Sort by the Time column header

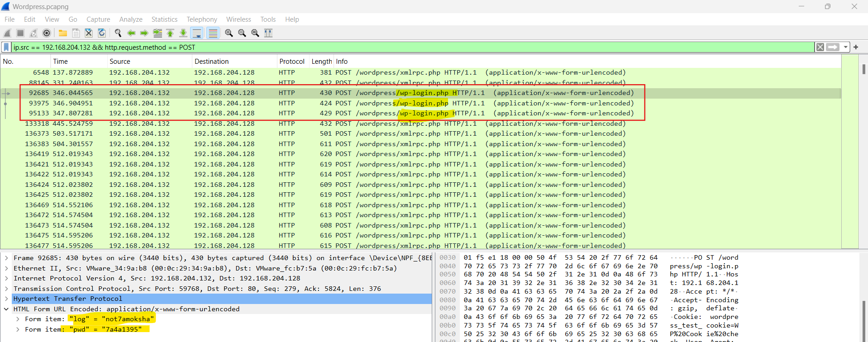pos(78,62)
